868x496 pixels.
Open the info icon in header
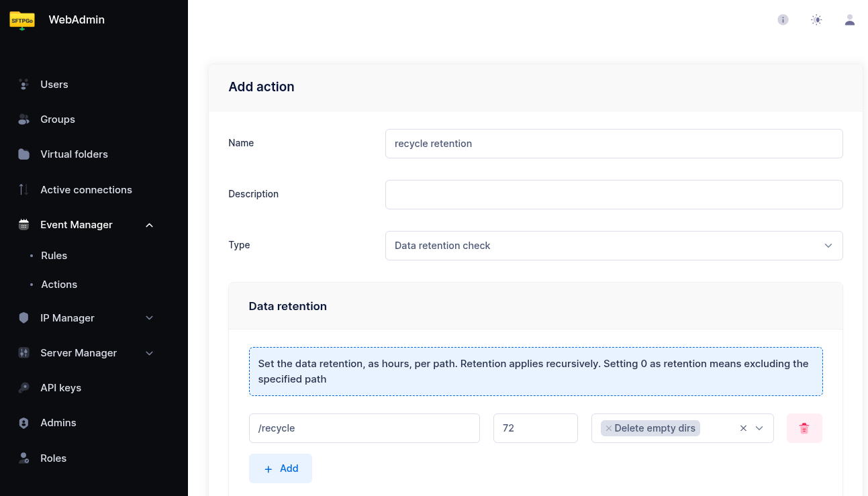click(783, 20)
